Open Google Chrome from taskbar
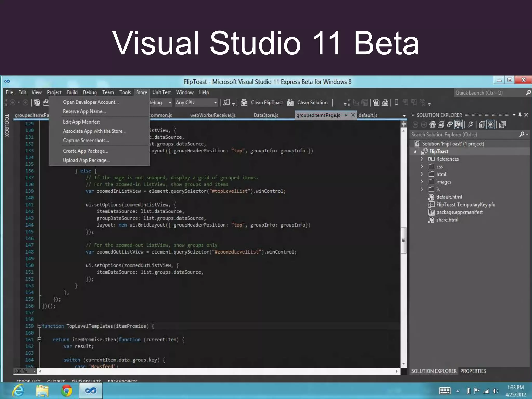532x399 pixels. pos(67,391)
